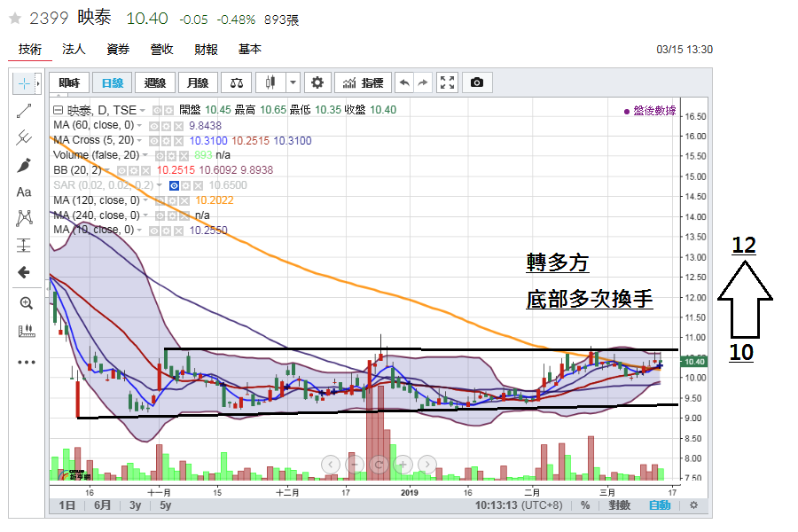798x532 pixels.
Task: Open the pitchfork drawing tool
Action: [24, 137]
